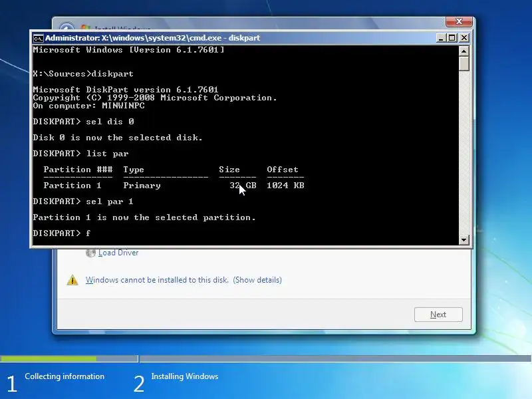Click the 'Installing Windows' step label
The width and height of the screenshot is (532, 399).
click(x=185, y=376)
